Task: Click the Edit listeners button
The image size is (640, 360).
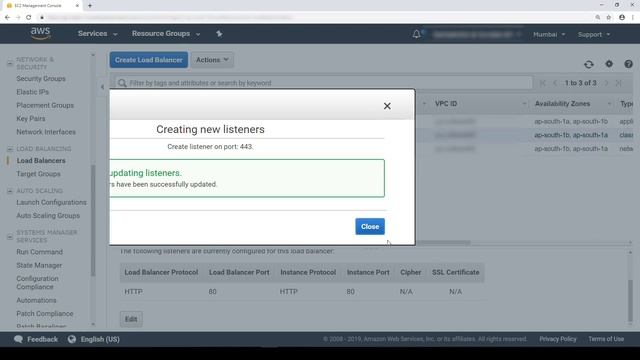Action: pyautogui.click(x=131, y=319)
